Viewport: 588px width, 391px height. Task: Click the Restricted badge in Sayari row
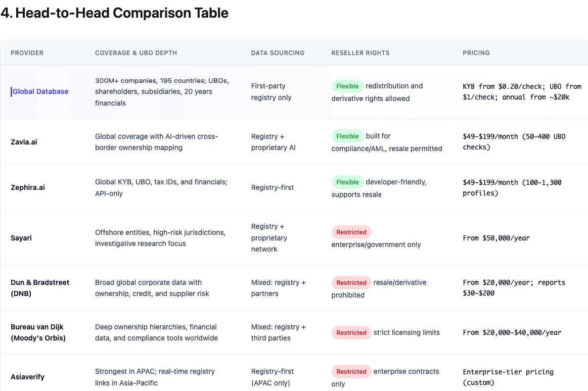351,232
